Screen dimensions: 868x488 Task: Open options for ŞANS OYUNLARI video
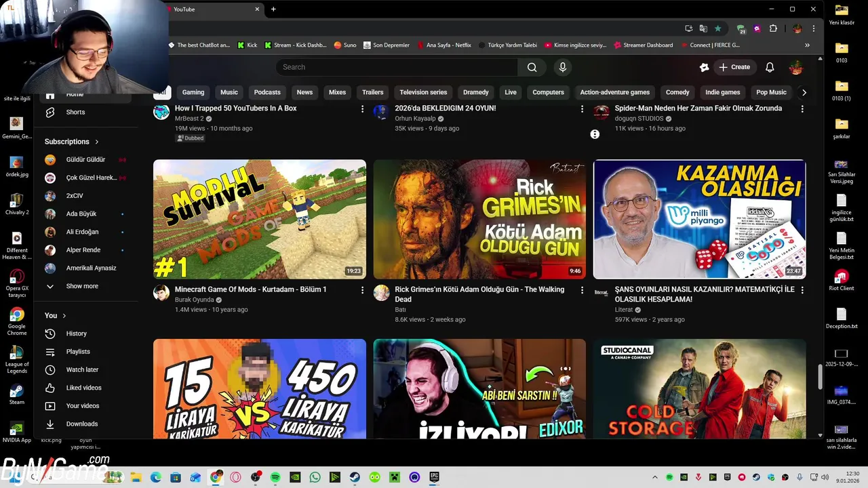tap(802, 290)
